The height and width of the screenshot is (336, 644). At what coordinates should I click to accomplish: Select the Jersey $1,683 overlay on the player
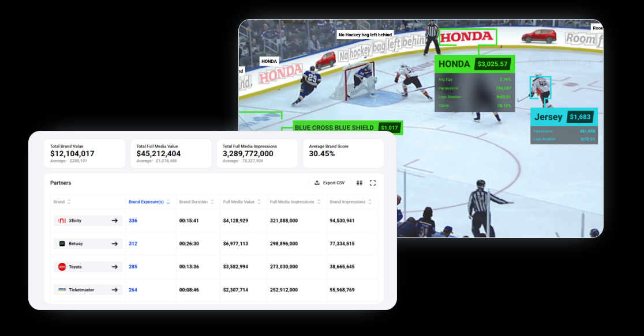[564, 117]
